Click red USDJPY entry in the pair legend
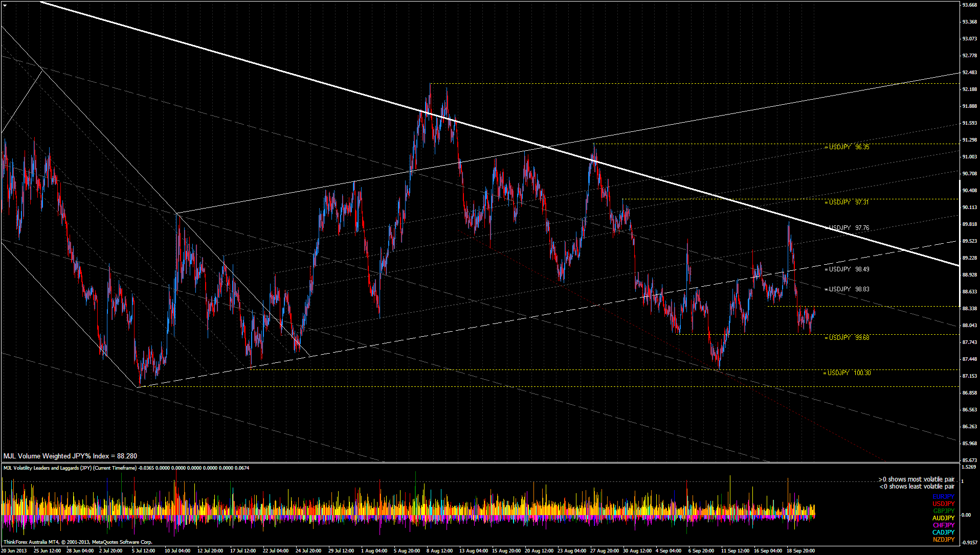The height and width of the screenshot is (555, 980). pos(943,504)
